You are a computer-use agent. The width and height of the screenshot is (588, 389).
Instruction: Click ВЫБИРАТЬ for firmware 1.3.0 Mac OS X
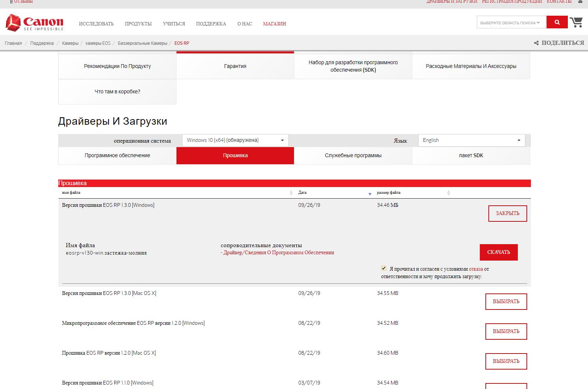click(506, 302)
